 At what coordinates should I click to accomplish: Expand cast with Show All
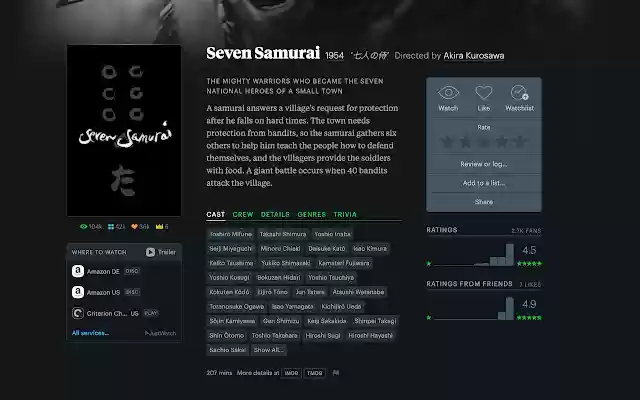[268, 350]
